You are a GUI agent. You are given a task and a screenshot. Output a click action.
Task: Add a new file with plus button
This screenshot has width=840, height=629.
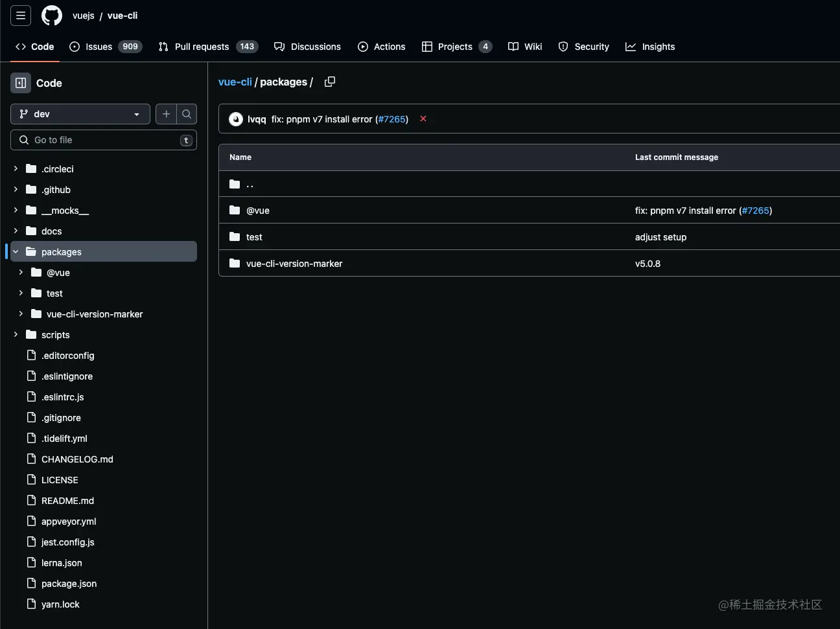[x=166, y=114]
